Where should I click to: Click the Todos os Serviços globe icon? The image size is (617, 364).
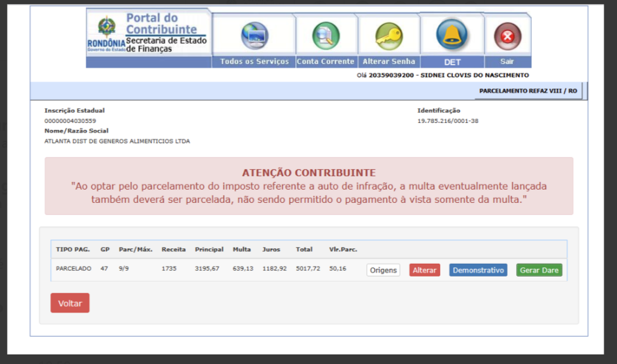pyautogui.click(x=255, y=36)
